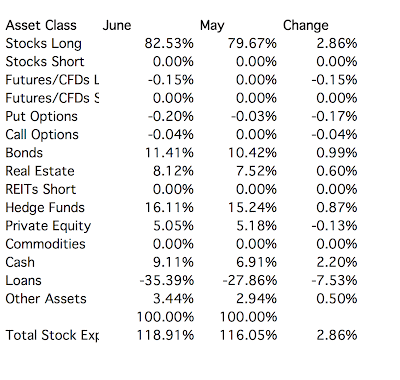Screen dimensions: 400x380
Task: Click the Private Equity change -0.13%
Action: point(334,226)
